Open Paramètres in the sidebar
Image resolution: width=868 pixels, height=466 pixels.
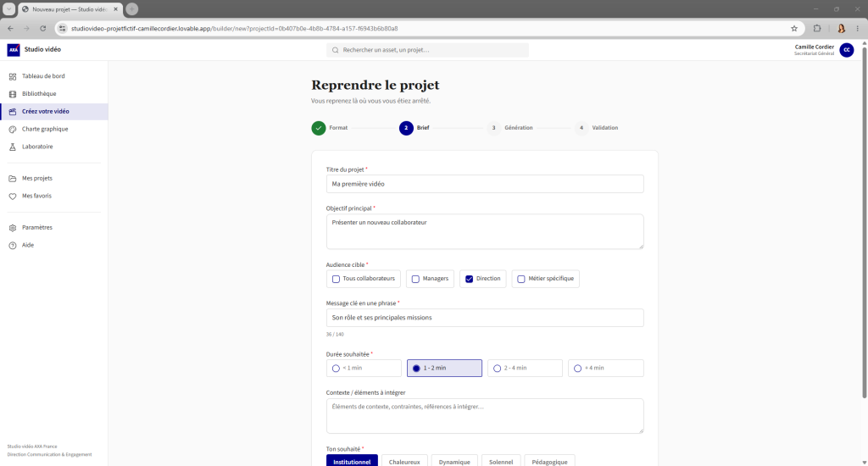[53, 228]
